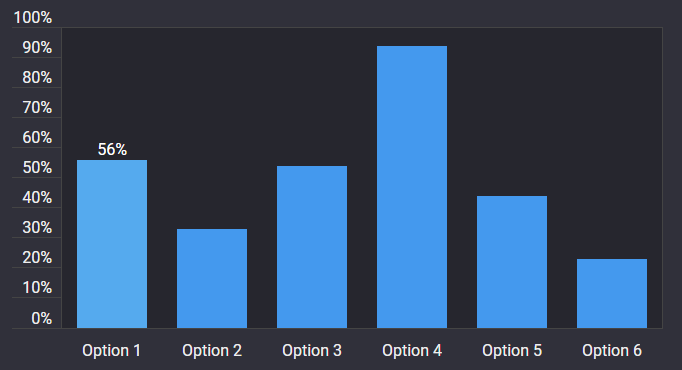
Task: Click the 100% y-axis label
Action: (33, 18)
